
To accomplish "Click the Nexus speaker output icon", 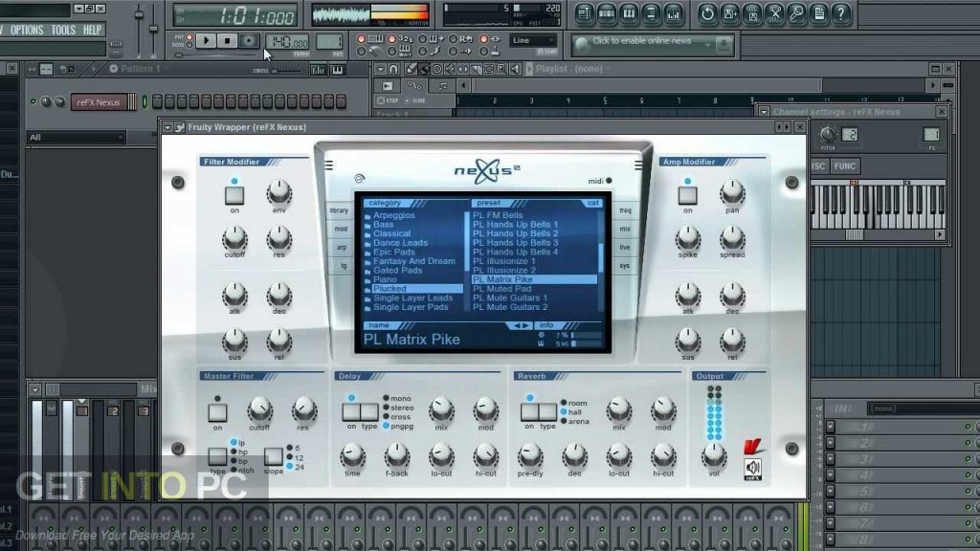I will click(752, 469).
